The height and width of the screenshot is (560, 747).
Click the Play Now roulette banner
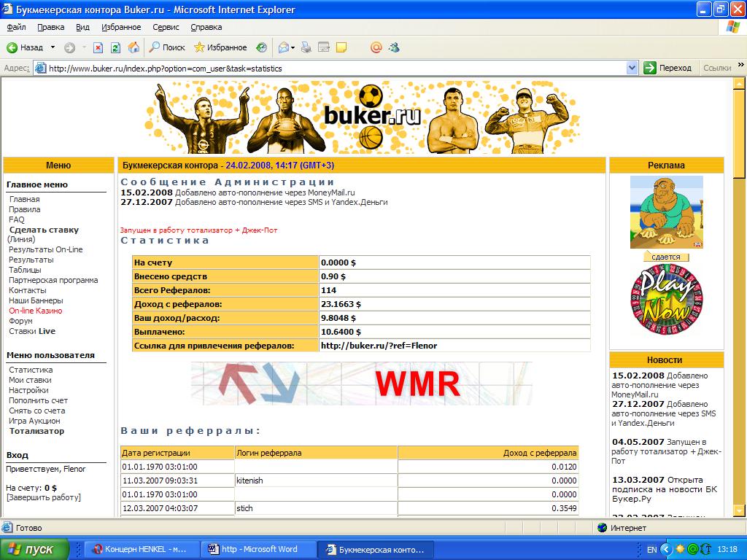pyautogui.click(x=665, y=301)
